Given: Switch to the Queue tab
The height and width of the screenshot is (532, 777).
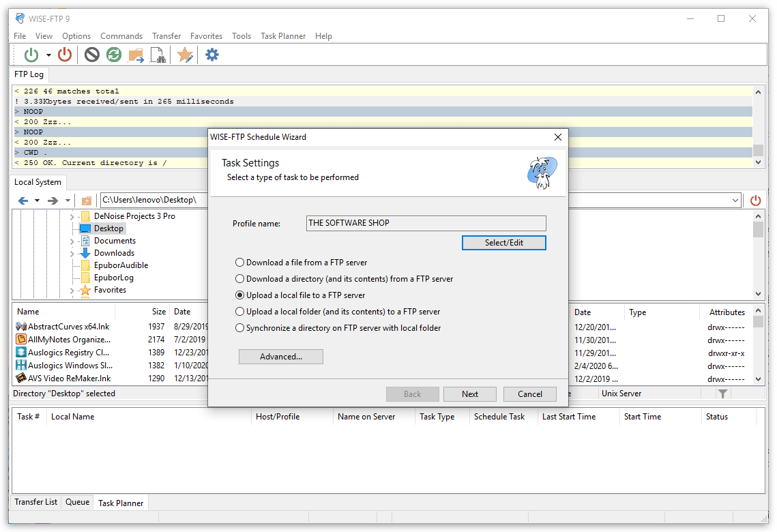Looking at the screenshot, I should point(77,502).
